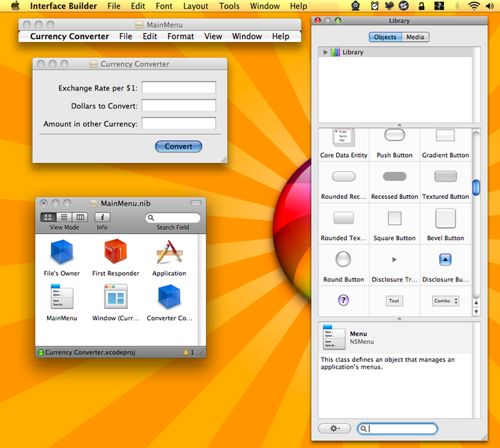Select the MainMenu object icon

(62, 296)
